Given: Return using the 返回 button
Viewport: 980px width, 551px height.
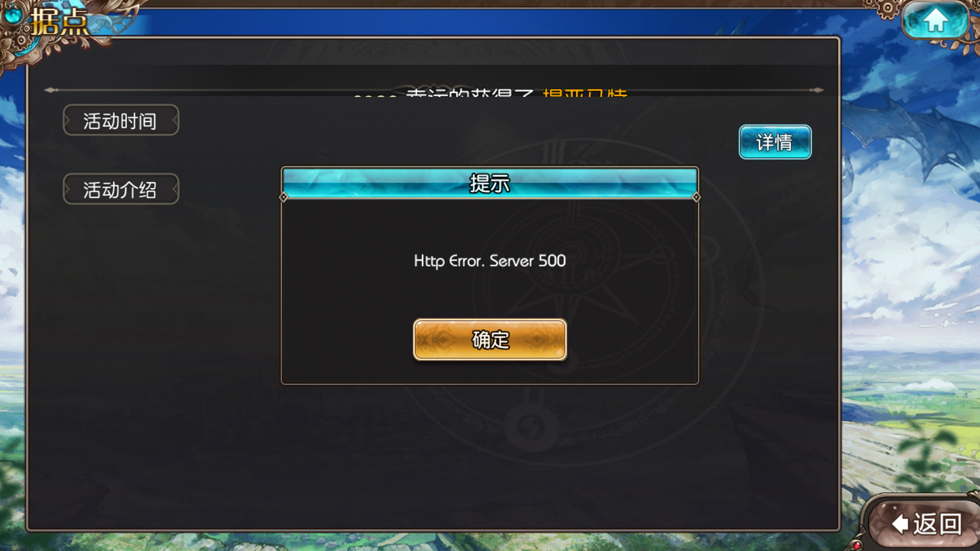Looking at the screenshot, I should (925, 523).
